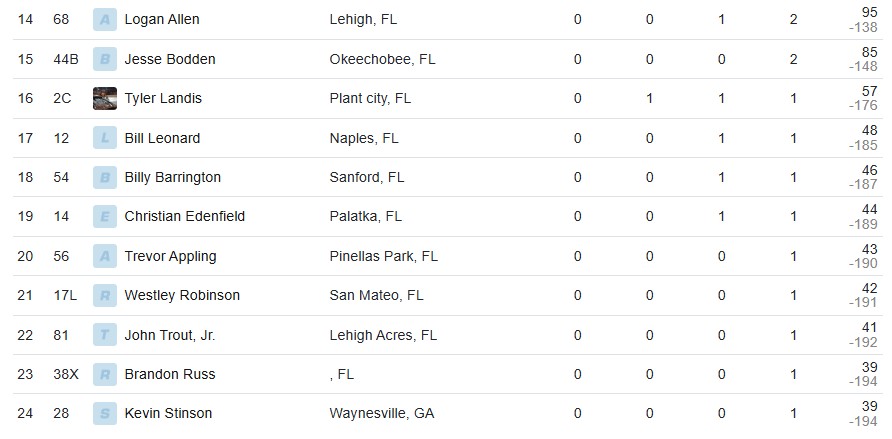Click Logan Allen's letter A avatar icon

coord(104,20)
